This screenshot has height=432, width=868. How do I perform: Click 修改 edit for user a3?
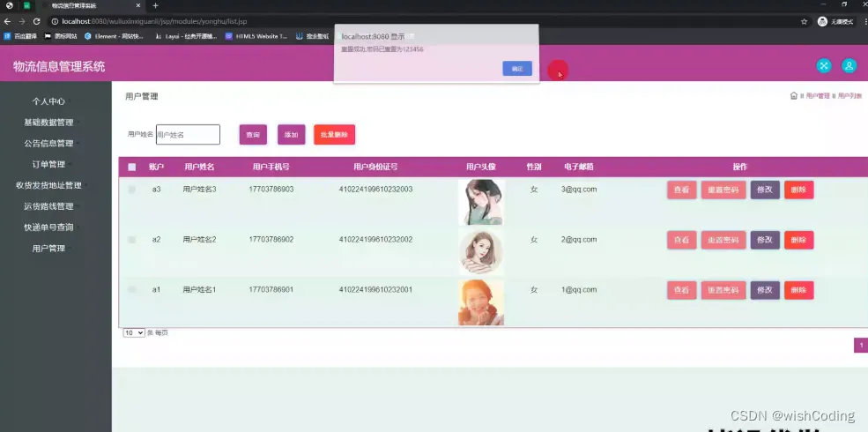[x=765, y=190]
